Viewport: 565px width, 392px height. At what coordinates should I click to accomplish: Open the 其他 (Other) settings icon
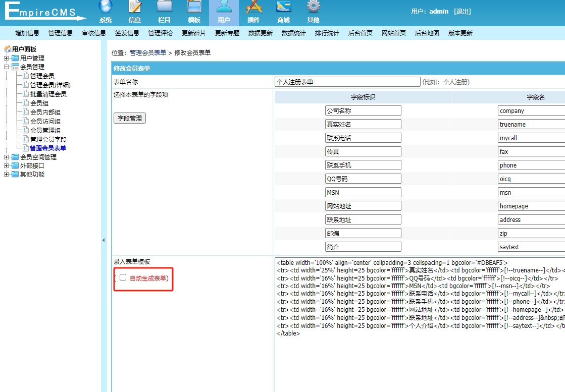point(313,11)
